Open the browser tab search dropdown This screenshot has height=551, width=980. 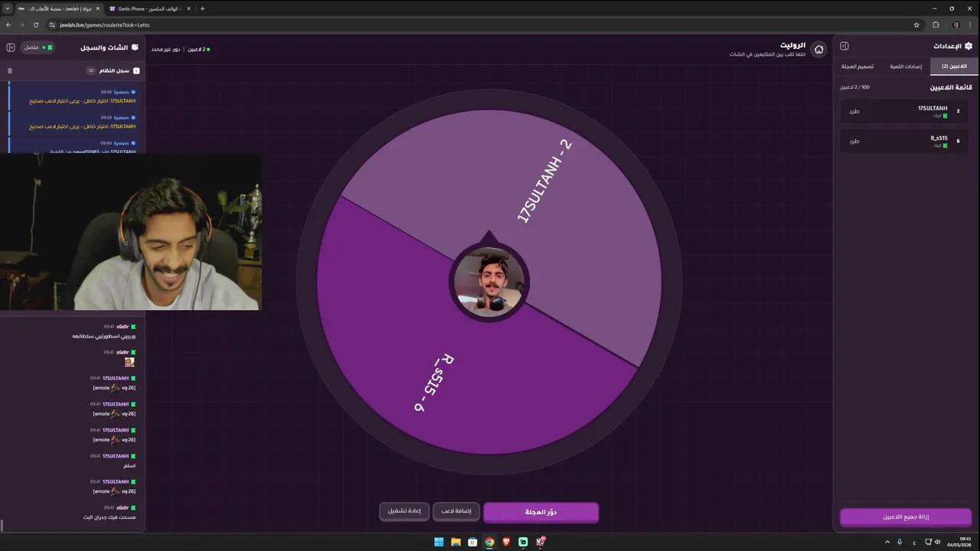click(8, 8)
